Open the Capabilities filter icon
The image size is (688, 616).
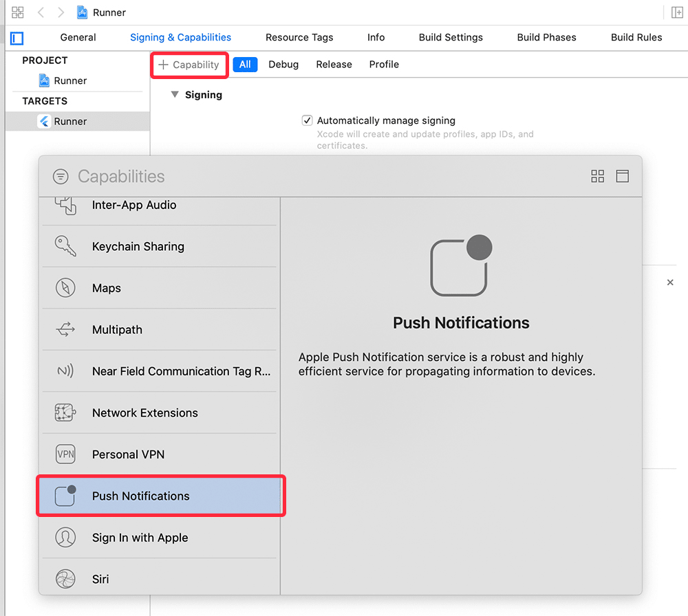point(61,176)
